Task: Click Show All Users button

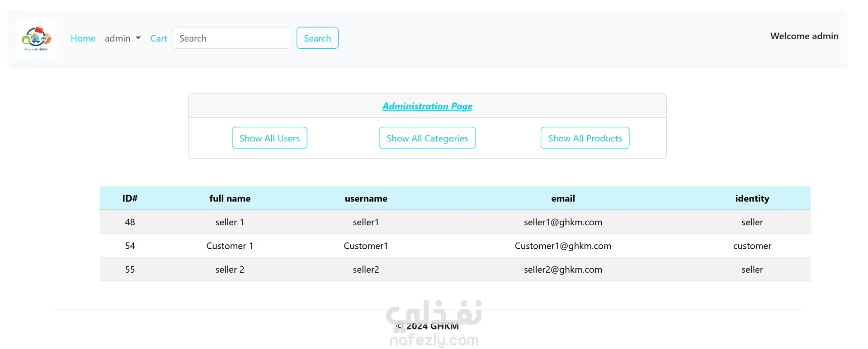Action: click(269, 138)
